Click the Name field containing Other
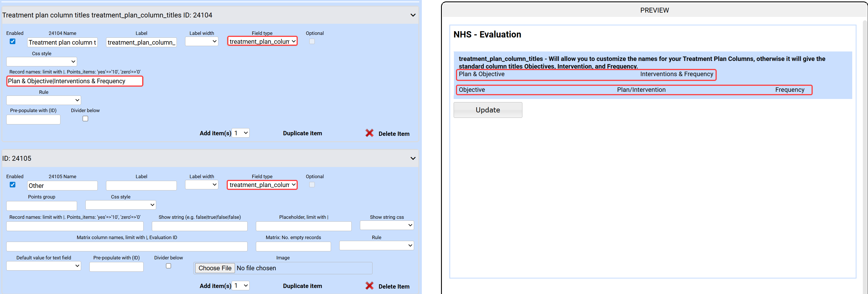The width and height of the screenshot is (868, 294). pos(62,186)
